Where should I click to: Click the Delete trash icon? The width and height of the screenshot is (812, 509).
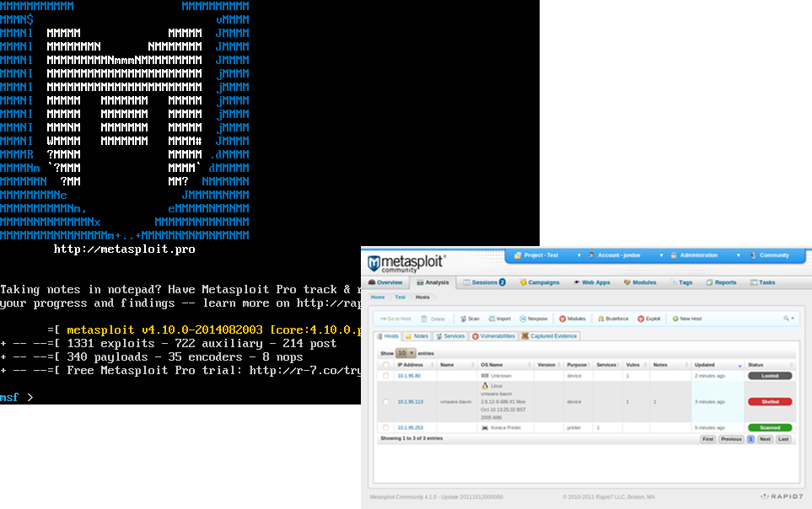424,319
